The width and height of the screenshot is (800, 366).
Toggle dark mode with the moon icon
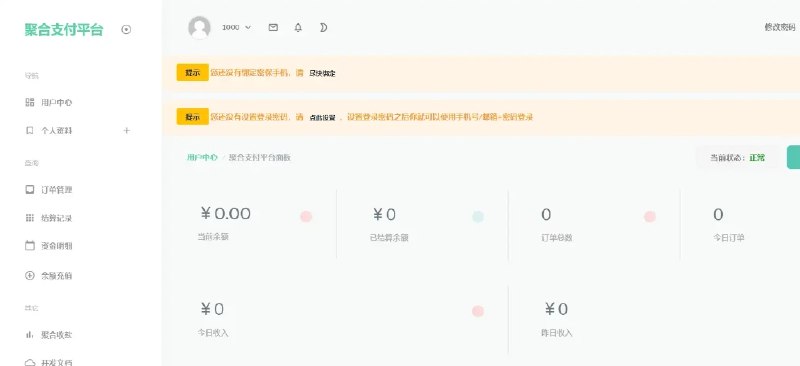(323, 28)
